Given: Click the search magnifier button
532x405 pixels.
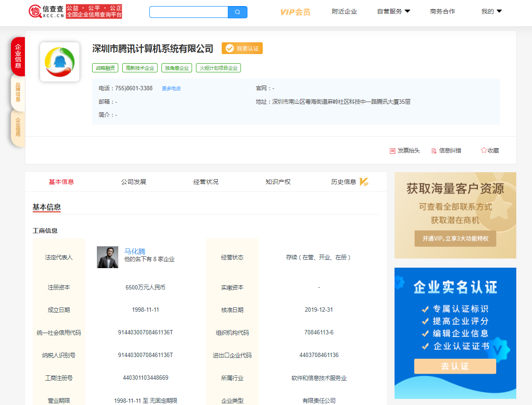Looking at the screenshot, I should pos(237,12).
